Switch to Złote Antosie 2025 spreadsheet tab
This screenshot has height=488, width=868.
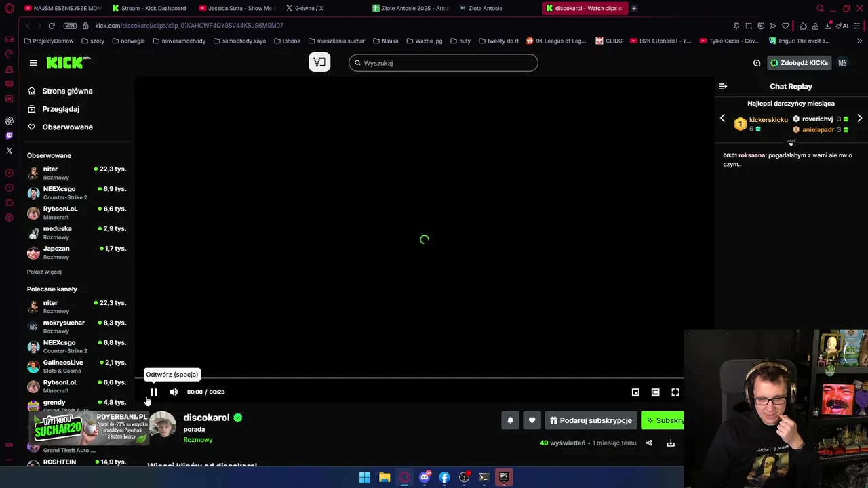(410, 8)
